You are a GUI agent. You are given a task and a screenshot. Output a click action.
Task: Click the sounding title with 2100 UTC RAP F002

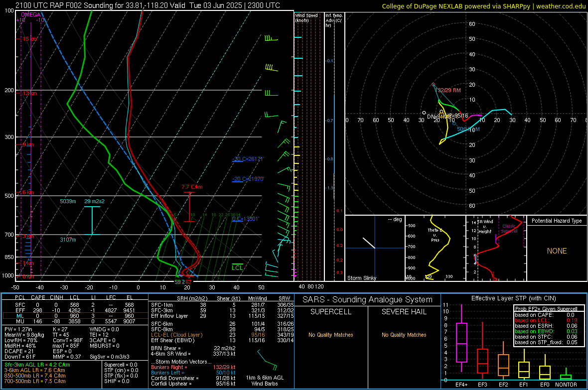click(148, 5)
